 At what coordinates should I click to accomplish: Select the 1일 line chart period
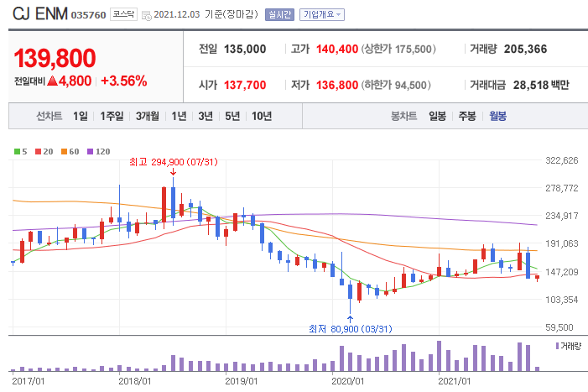[x=81, y=117]
